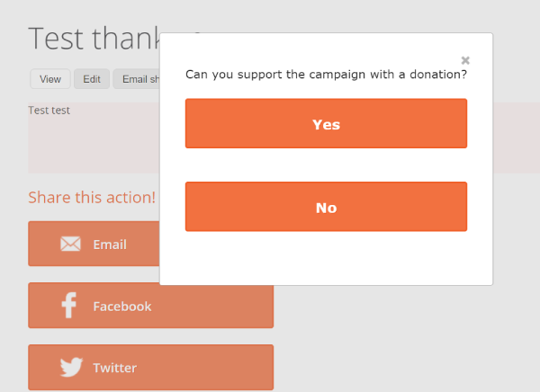Screen dimensions: 540x392
Task: Select the partially hidden Email tab
Action: (x=137, y=79)
